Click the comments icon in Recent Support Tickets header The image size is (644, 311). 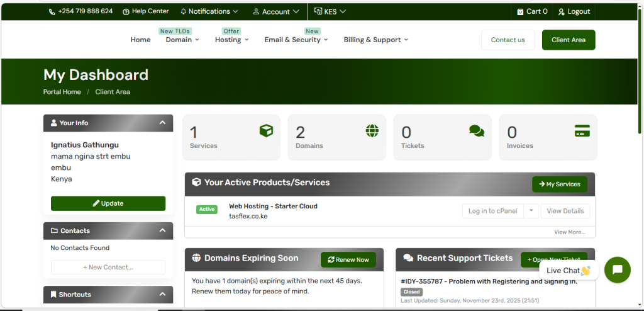tap(408, 258)
